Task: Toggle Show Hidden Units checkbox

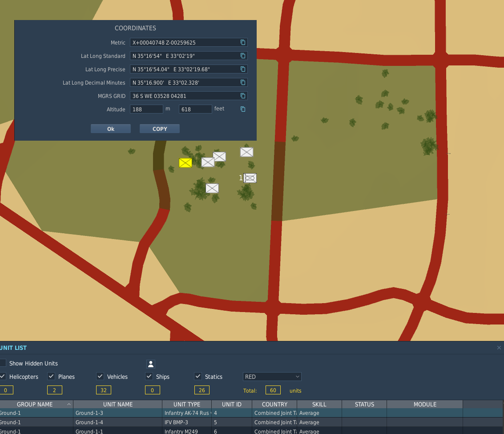Action: point(3,363)
